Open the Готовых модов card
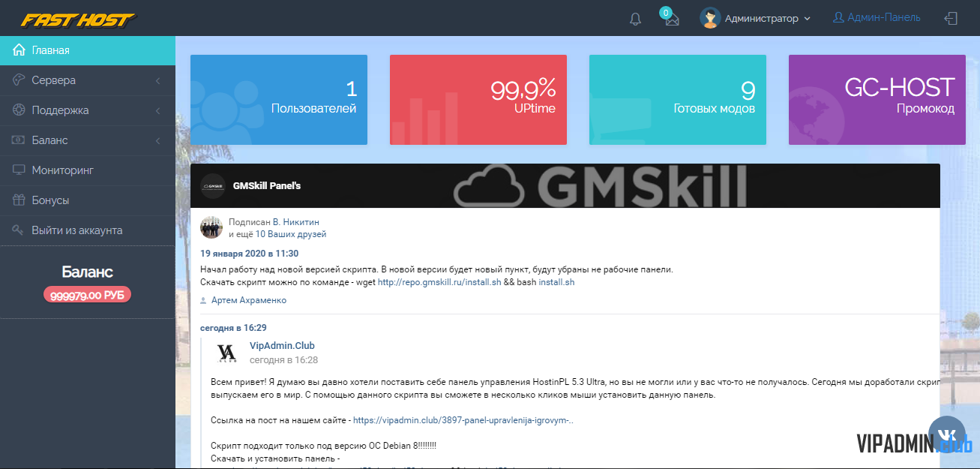Viewport: 980px width, 469px height. 678,100
